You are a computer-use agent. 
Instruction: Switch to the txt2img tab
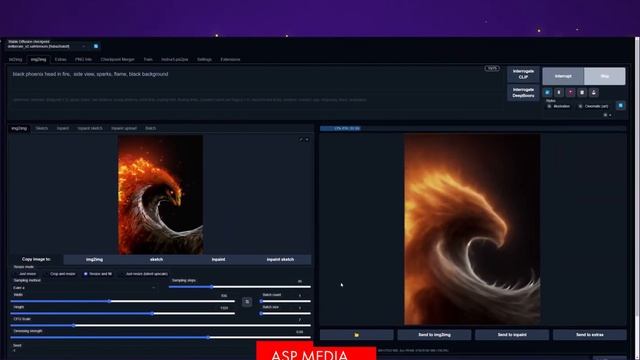coord(16,60)
